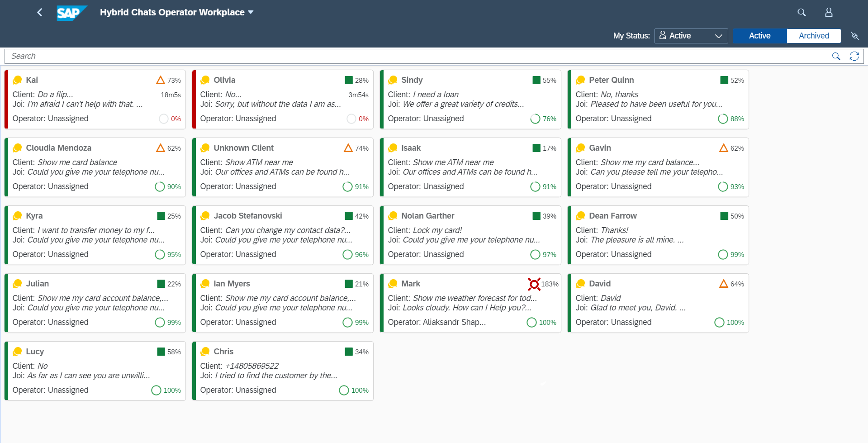
Task: Switch to the Active tab
Action: (x=759, y=36)
